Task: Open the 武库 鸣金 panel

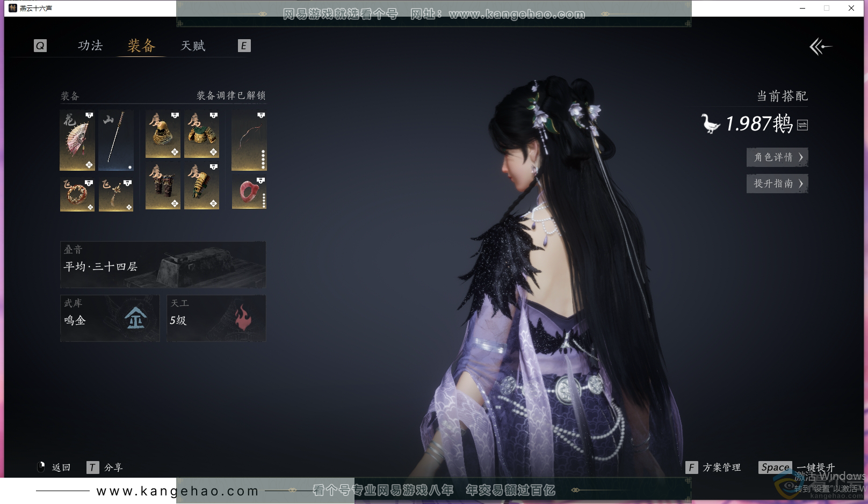Action: click(x=110, y=318)
